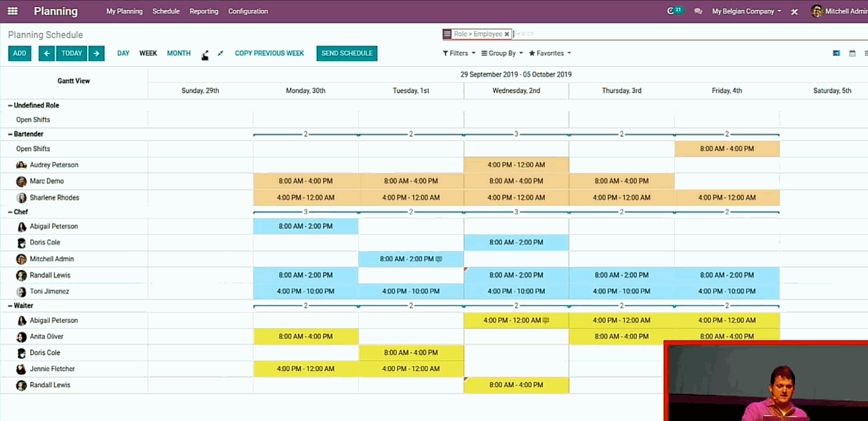This screenshot has width=868, height=421.
Task: Switch scale to DAY view
Action: pyautogui.click(x=123, y=53)
